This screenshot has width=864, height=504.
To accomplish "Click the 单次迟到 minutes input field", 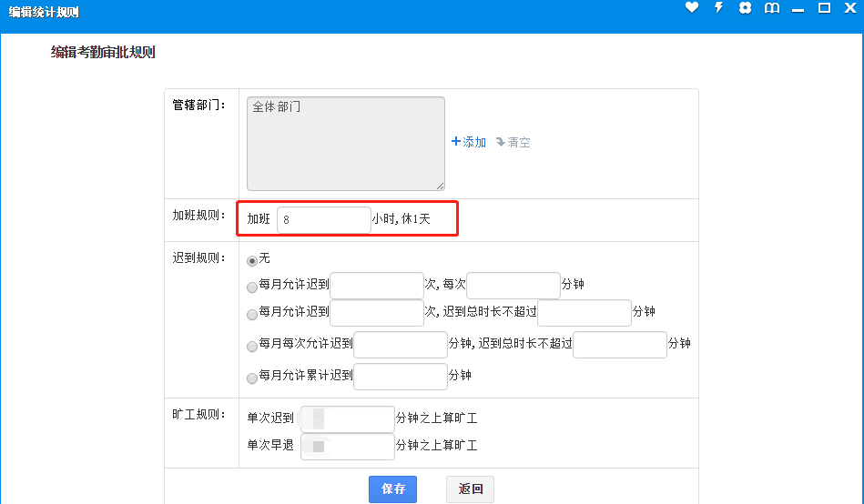I will (347, 419).
